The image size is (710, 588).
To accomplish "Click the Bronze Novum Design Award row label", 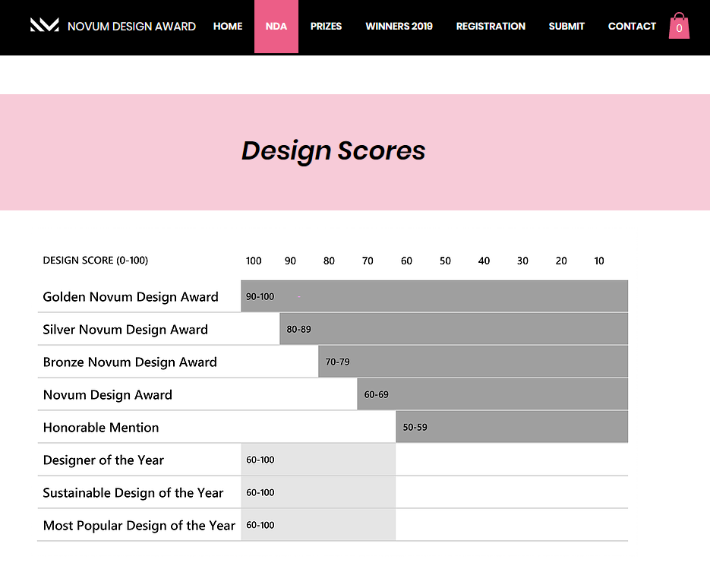I will click(130, 362).
